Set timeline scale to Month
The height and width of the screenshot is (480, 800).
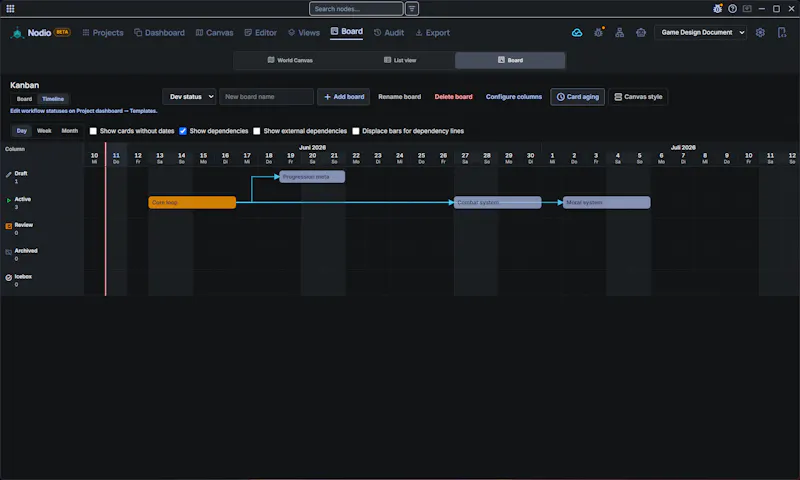[69, 131]
